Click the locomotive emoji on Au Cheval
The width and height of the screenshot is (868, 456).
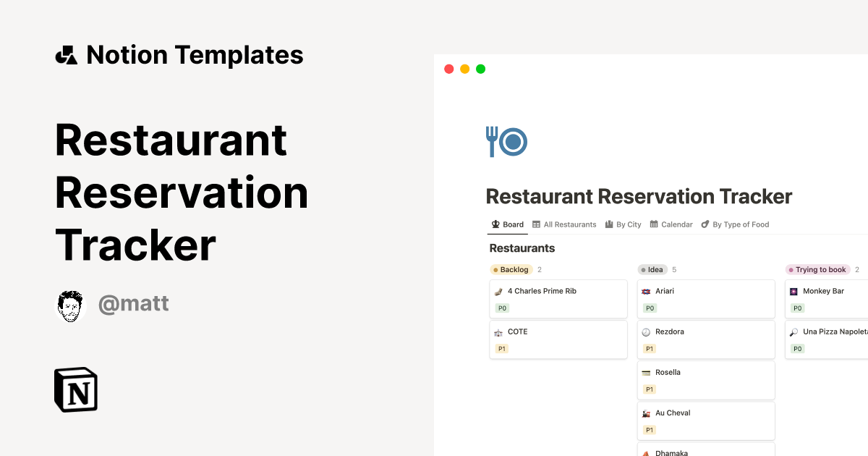point(647,413)
